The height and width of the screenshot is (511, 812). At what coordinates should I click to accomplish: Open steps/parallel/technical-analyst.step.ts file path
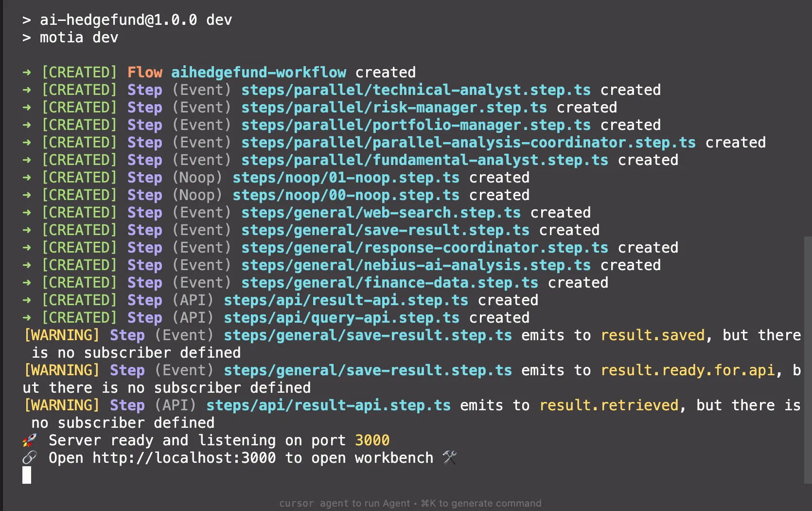[x=416, y=90]
